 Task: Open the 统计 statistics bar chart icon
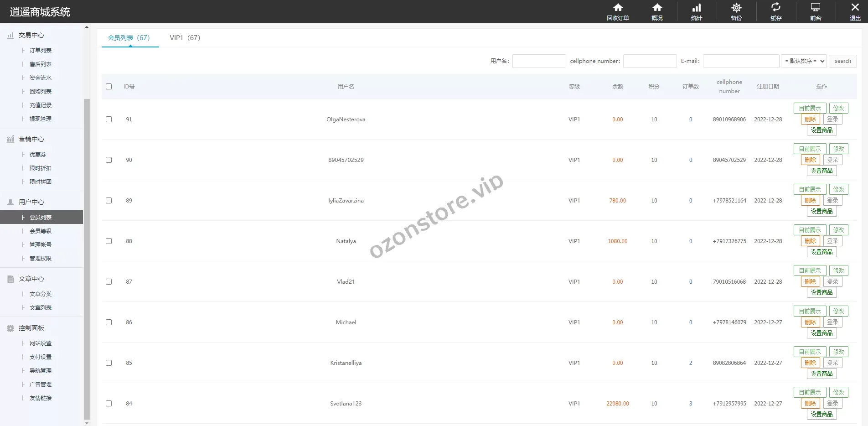pos(697,8)
